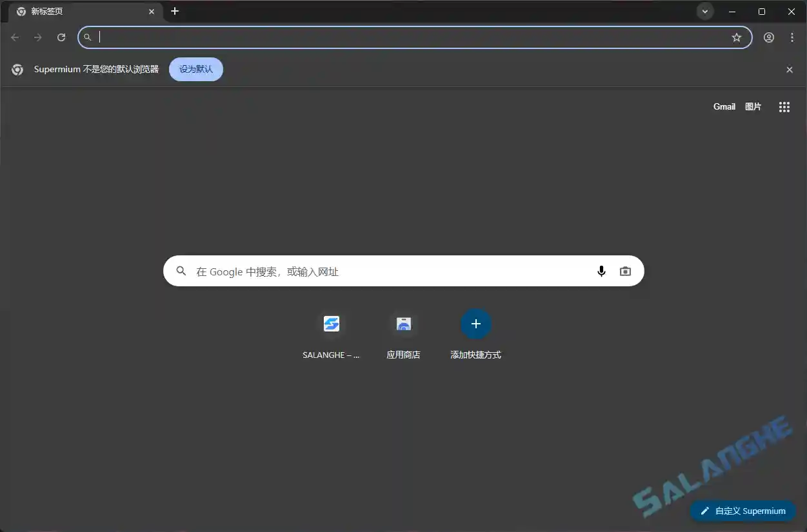
Task: Click 设为默认 to set default browser
Action: tap(195, 69)
